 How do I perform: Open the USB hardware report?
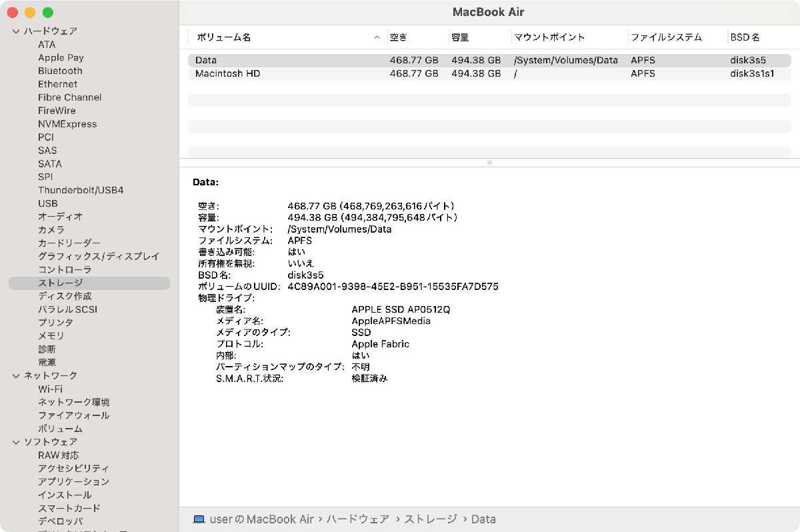pos(47,203)
